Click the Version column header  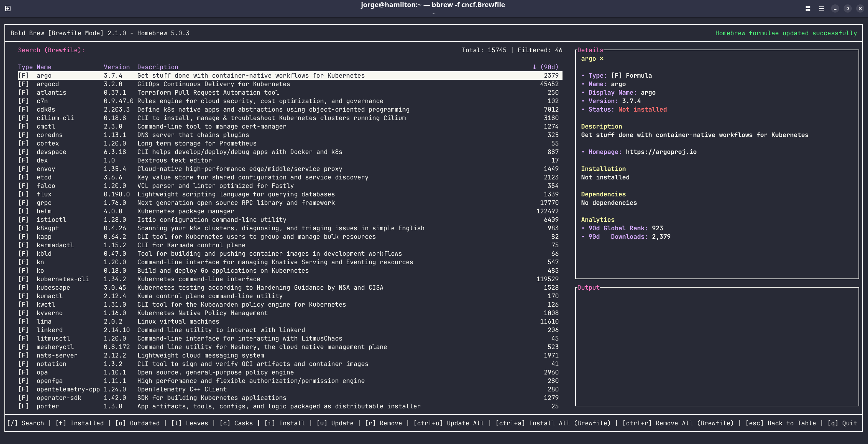coord(117,67)
